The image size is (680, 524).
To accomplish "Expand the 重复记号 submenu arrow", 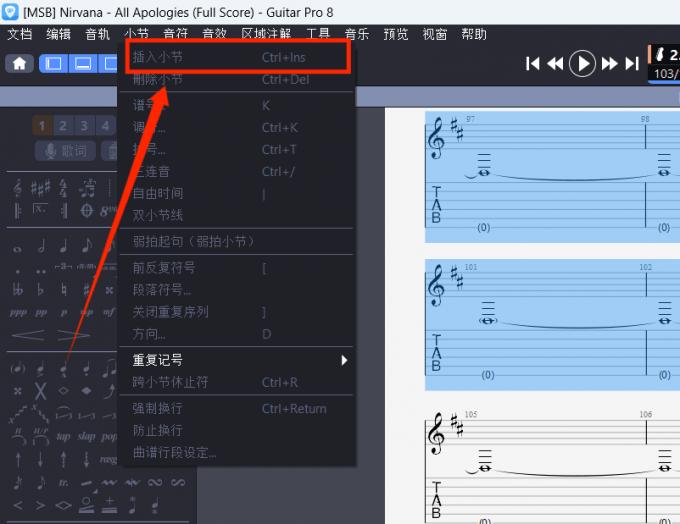I will pyautogui.click(x=344, y=360).
